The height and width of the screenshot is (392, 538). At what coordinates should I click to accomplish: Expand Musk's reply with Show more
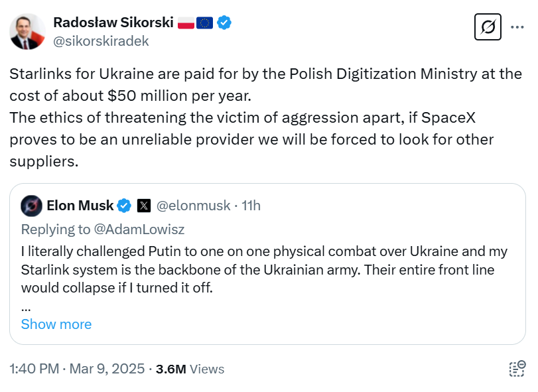click(56, 324)
